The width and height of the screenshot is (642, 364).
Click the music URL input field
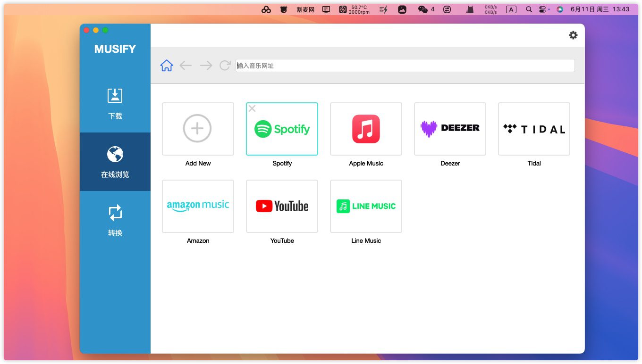coord(405,66)
